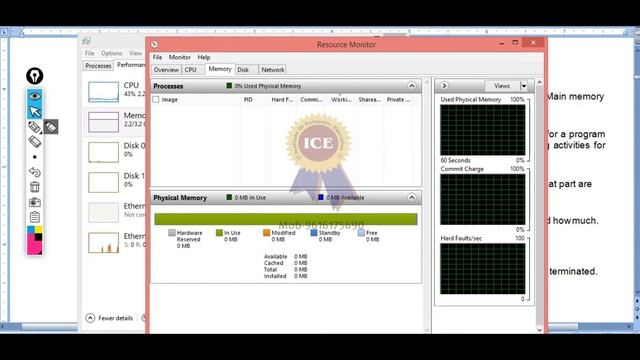Undo last stroke with curved arrow icon
Screen dimensions: 640x360
(x=35, y=172)
